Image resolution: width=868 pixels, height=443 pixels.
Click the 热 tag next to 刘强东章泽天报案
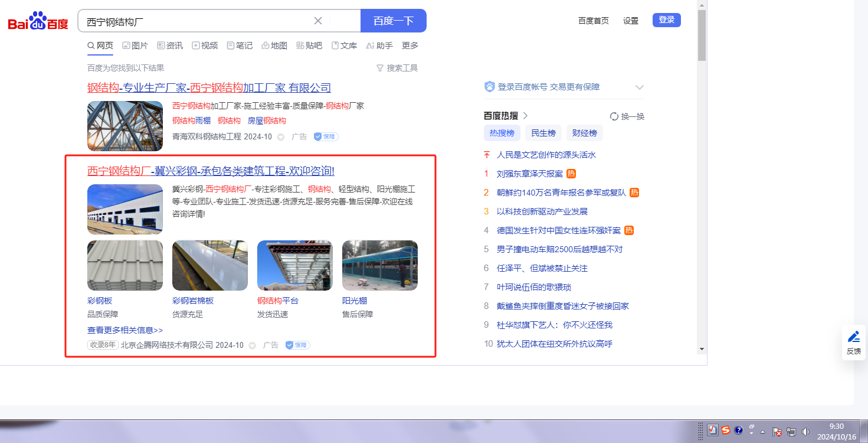(x=571, y=174)
